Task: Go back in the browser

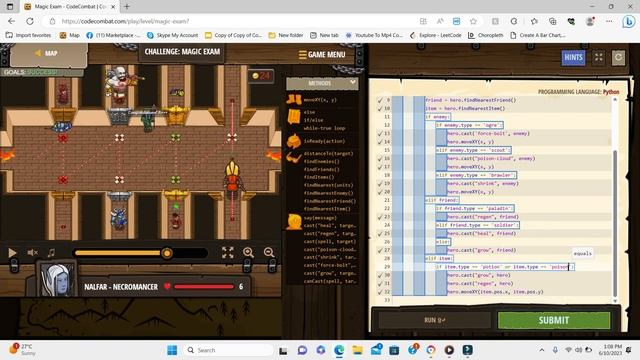Action: 11,21
